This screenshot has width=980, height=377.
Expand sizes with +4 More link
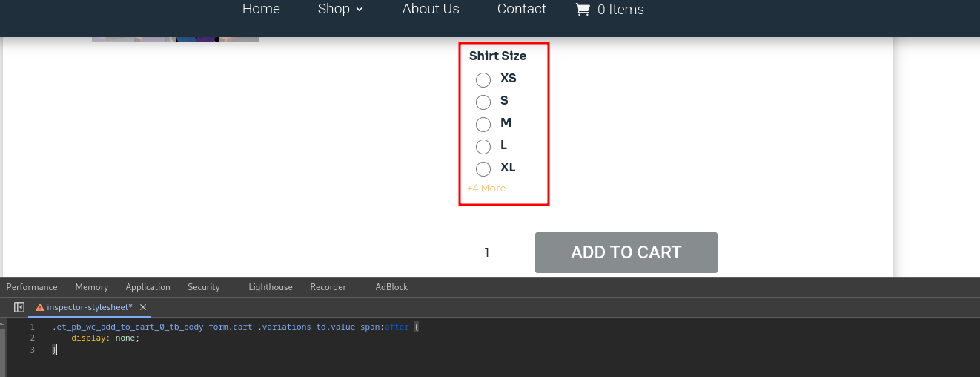pyautogui.click(x=486, y=188)
